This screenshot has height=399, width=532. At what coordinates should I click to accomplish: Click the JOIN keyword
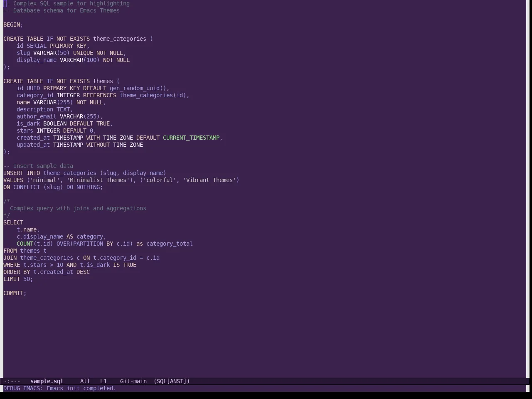(10, 258)
